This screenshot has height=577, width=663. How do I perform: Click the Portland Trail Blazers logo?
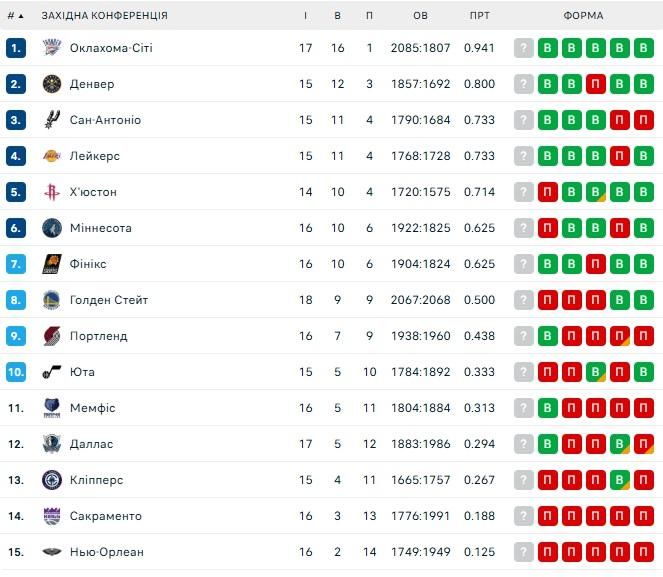52,336
